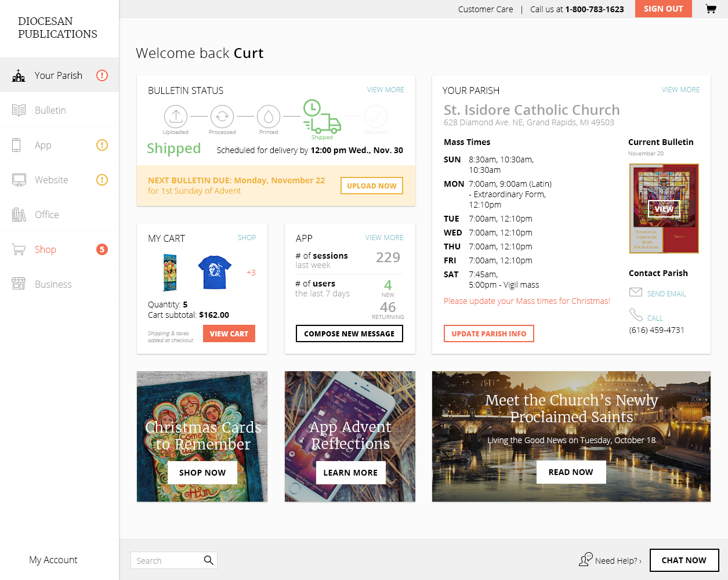The width and height of the screenshot is (728, 580).
Task: Open the Shop sidebar menu item
Action: click(x=59, y=249)
